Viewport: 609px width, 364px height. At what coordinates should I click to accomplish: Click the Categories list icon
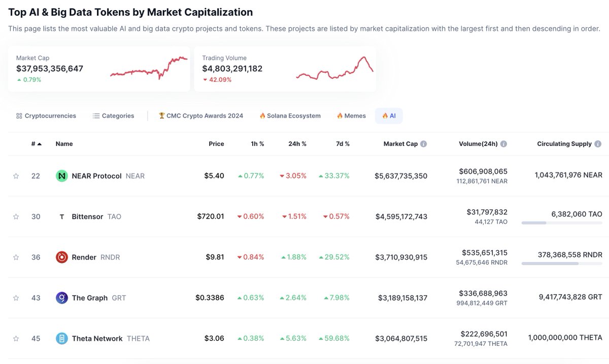(96, 116)
